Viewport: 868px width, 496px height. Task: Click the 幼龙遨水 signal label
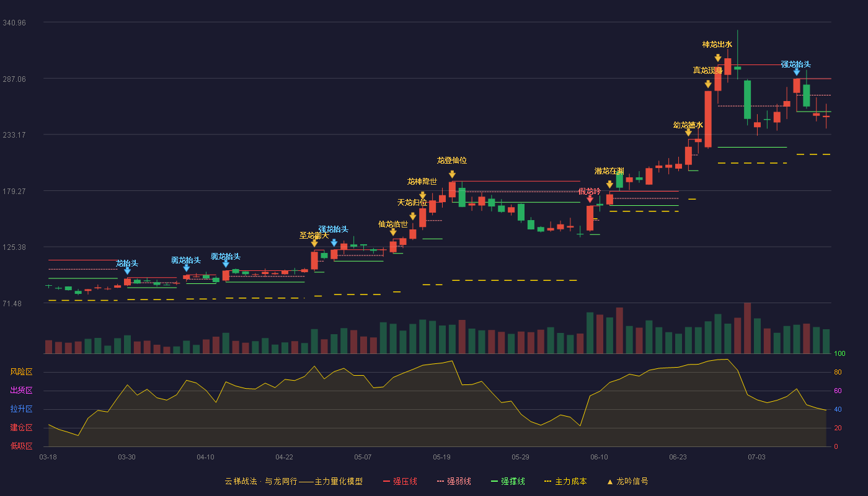(x=688, y=125)
